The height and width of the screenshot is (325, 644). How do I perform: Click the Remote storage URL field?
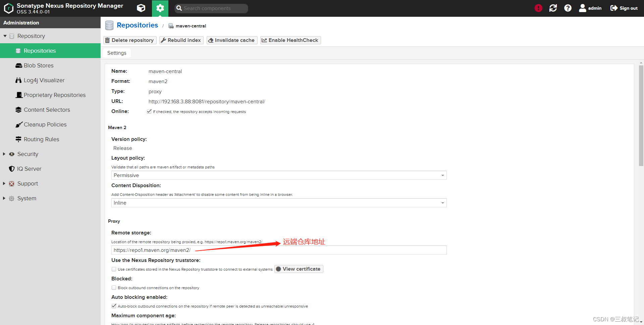pyautogui.click(x=279, y=250)
